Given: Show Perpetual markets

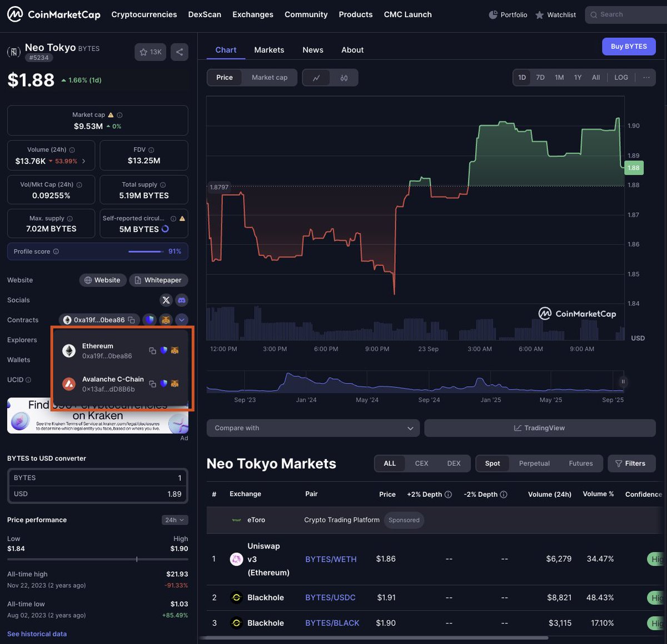Looking at the screenshot, I should [x=534, y=463].
